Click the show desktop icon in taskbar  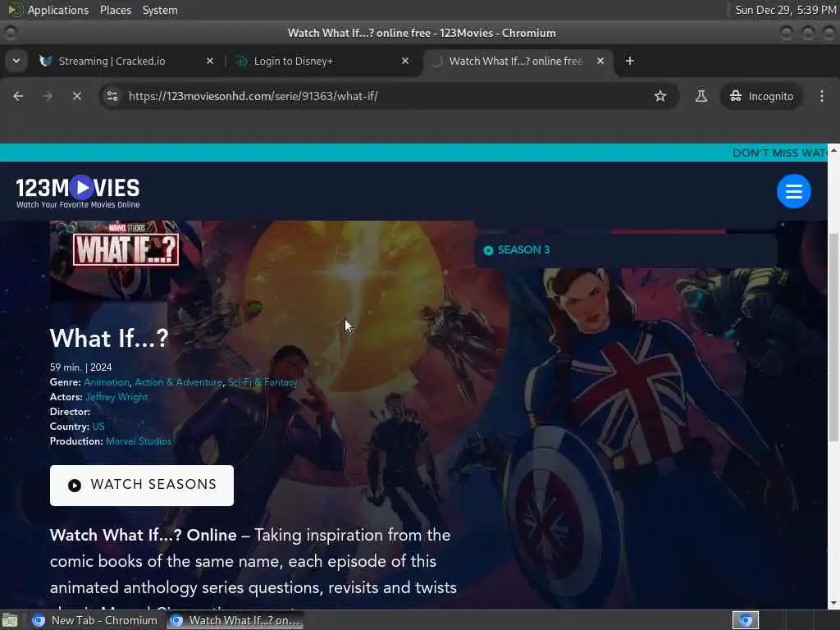click(10, 620)
